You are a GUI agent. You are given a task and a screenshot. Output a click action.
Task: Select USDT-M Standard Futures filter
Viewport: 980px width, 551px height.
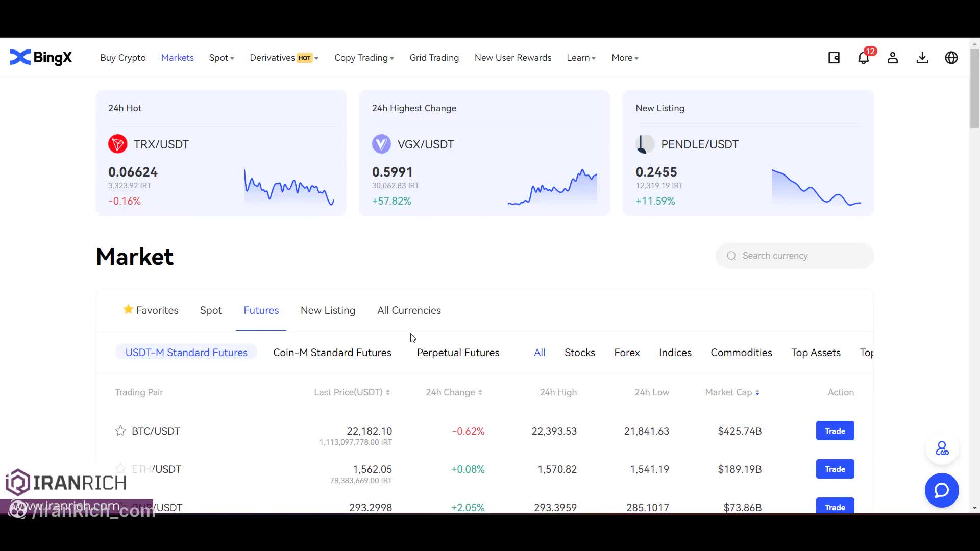tap(186, 353)
